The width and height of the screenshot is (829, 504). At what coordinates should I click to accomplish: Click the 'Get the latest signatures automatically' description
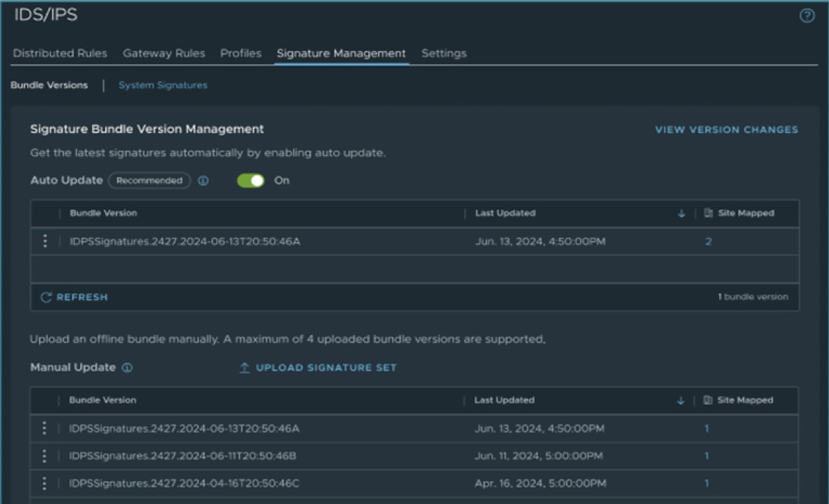point(208,153)
